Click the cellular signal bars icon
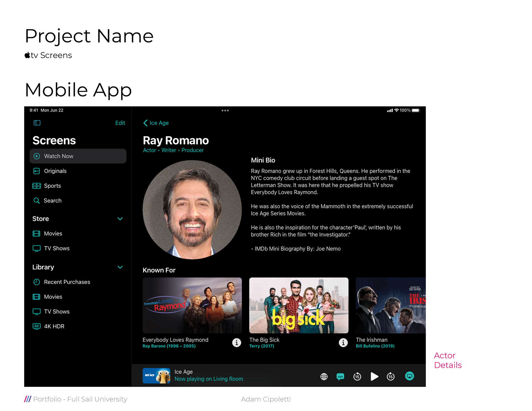The height and width of the screenshot is (411, 532). point(390,110)
